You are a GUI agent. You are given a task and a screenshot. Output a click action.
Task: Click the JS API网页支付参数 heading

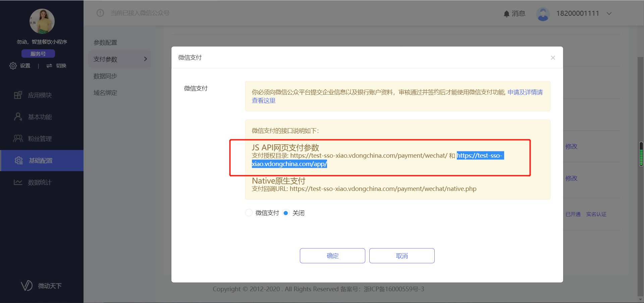(x=285, y=148)
